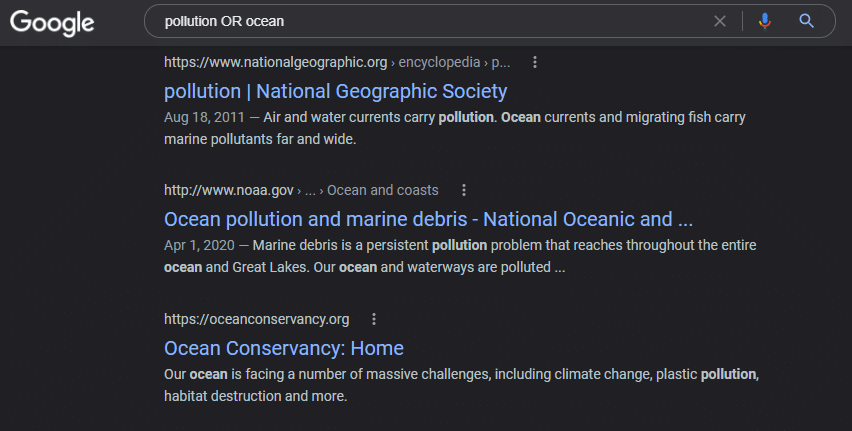The width and height of the screenshot is (852, 431).
Task: Click the Ocean Conservancy snippet about plastic pollution
Action: pos(461,385)
